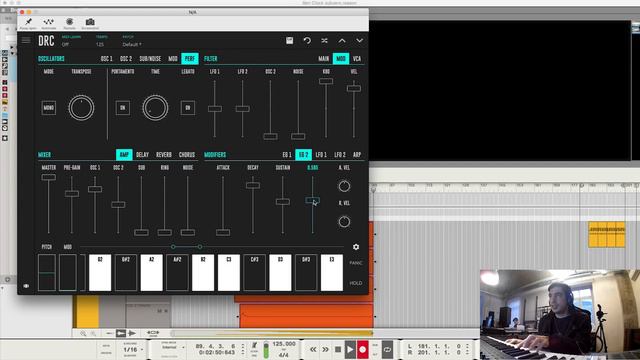Viewport: 640px width, 360px height.
Task: Click the red record button
Action: (362, 350)
